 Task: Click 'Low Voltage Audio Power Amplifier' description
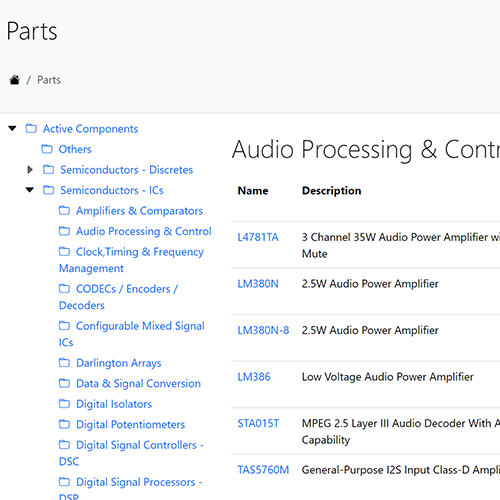coord(387,377)
